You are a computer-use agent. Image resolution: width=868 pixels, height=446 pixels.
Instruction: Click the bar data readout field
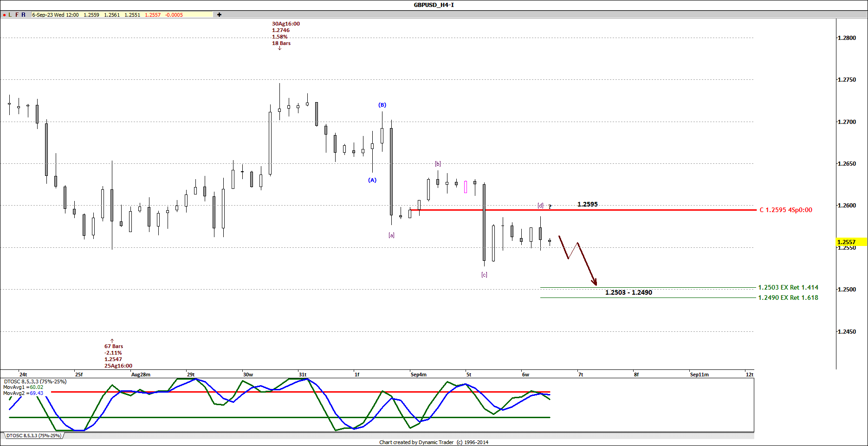coord(122,15)
